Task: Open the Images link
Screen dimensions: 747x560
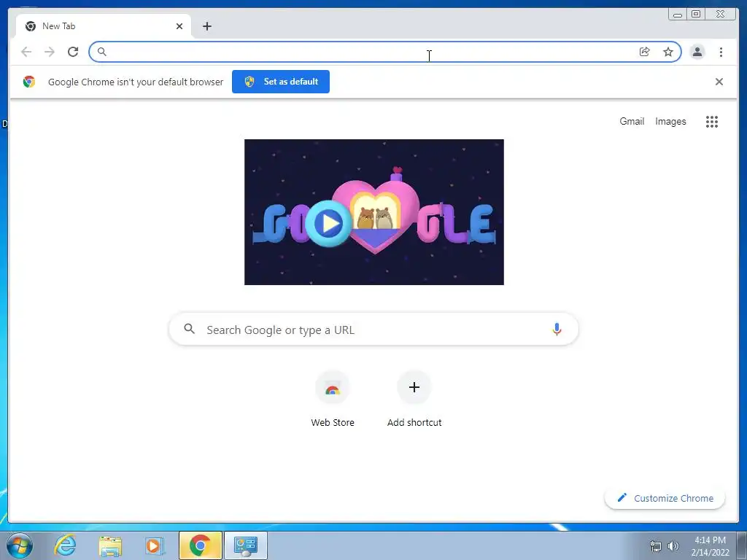Action: point(670,122)
